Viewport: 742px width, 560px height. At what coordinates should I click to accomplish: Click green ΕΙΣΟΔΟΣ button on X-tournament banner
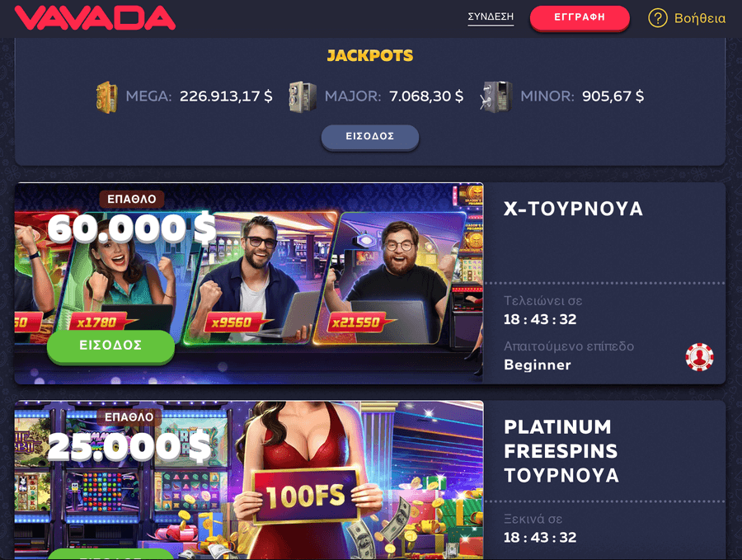pyautogui.click(x=110, y=346)
